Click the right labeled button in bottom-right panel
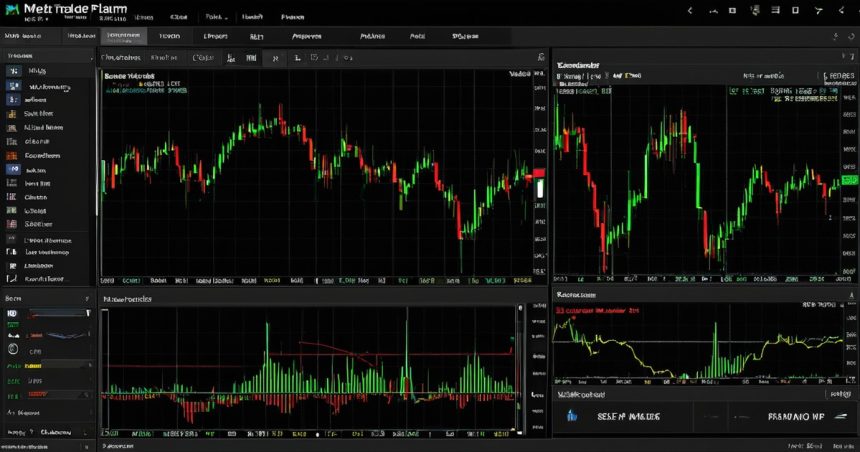Viewport: 860px width, 452px height. pos(796,416)
